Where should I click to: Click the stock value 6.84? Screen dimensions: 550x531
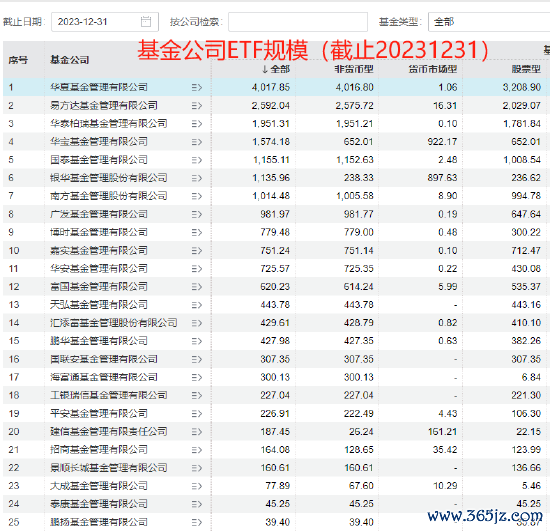coord(531,377)
